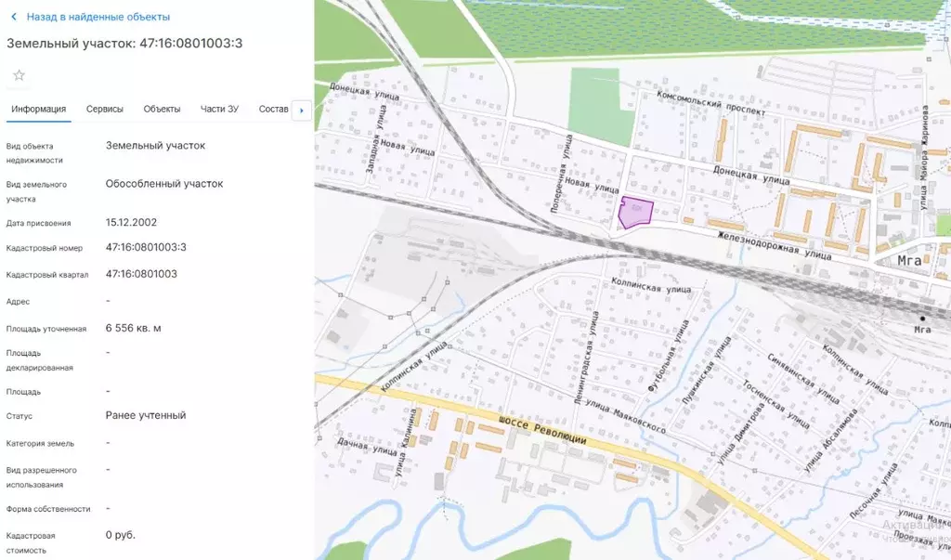Click the Мга station marker dot
The height and width of the screenshot is (560, 951).
[922, 318]
